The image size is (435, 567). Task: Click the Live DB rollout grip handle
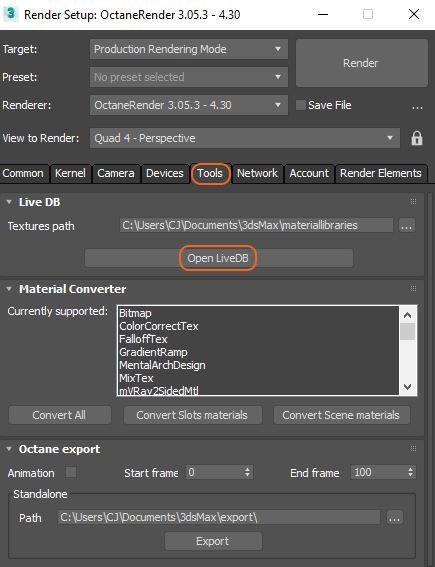(x=413, y=202)
